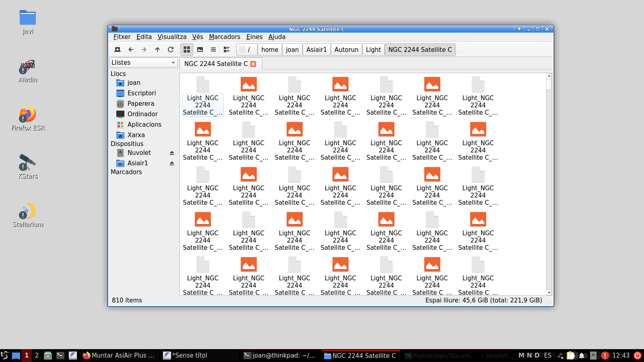Jump to the Autorun folder in path bar

pos(346,49)
